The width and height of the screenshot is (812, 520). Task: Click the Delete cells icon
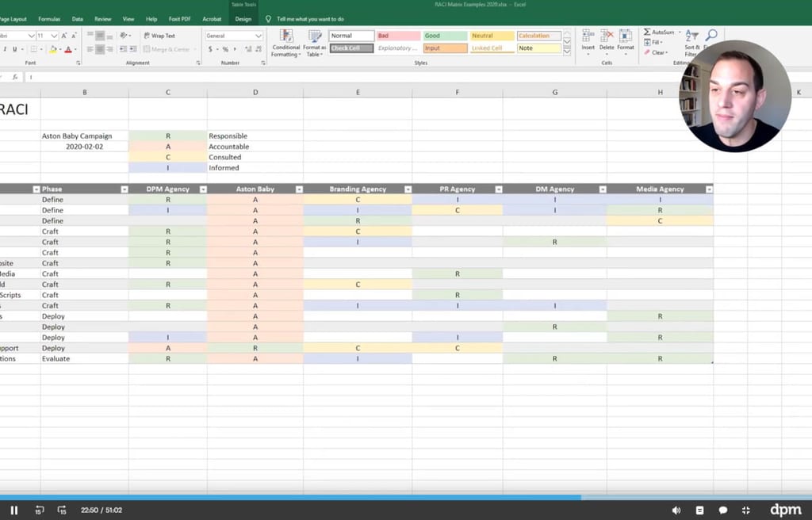607,40
